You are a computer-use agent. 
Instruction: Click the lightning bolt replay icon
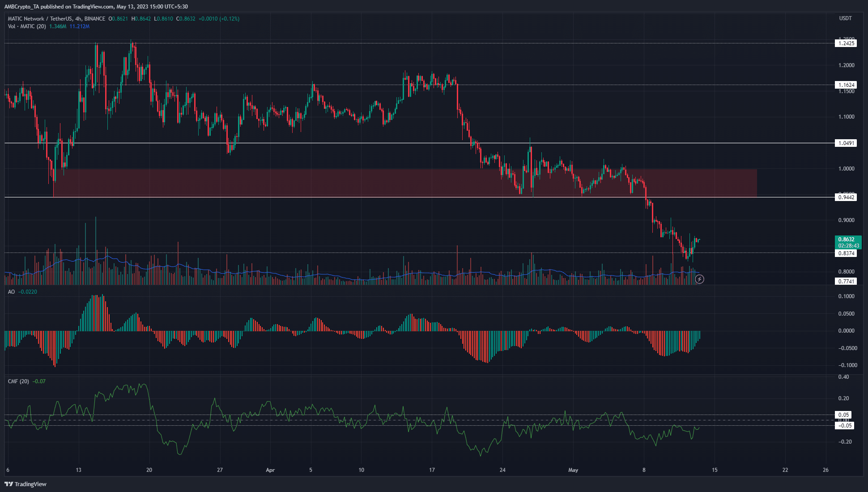(x=700, y=279)
